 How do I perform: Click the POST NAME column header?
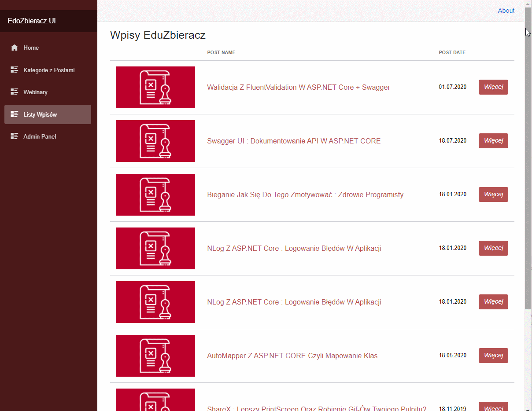coord(221,52)
